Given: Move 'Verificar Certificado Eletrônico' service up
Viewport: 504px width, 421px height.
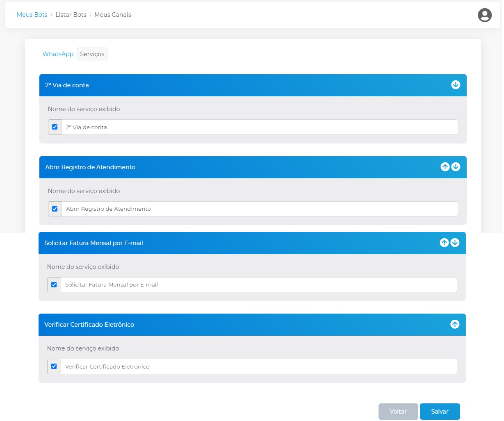Looking at the screenshot, I should pyautogui.click(x=455, y=324).
